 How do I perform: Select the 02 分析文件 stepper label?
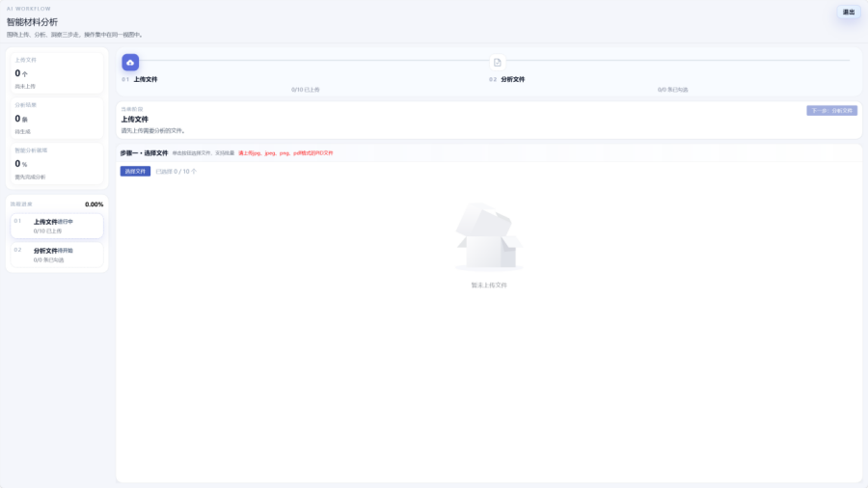[x=506, y=80]
